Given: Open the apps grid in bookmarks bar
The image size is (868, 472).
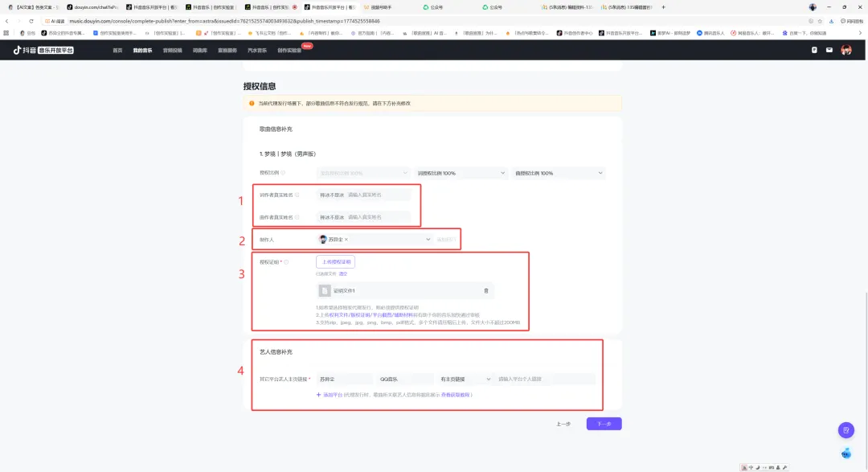Looking at the screenshot, I should pyautogui.click(x=6, y=33).
